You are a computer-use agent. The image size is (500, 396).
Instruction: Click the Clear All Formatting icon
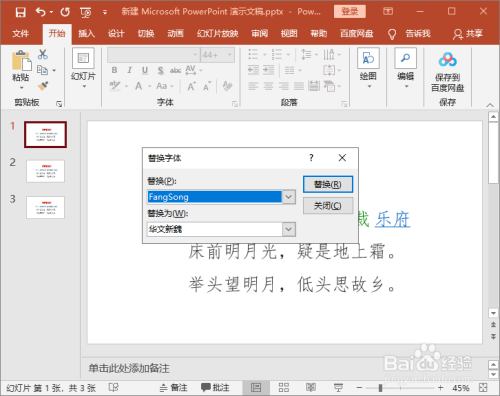(228, 86)
